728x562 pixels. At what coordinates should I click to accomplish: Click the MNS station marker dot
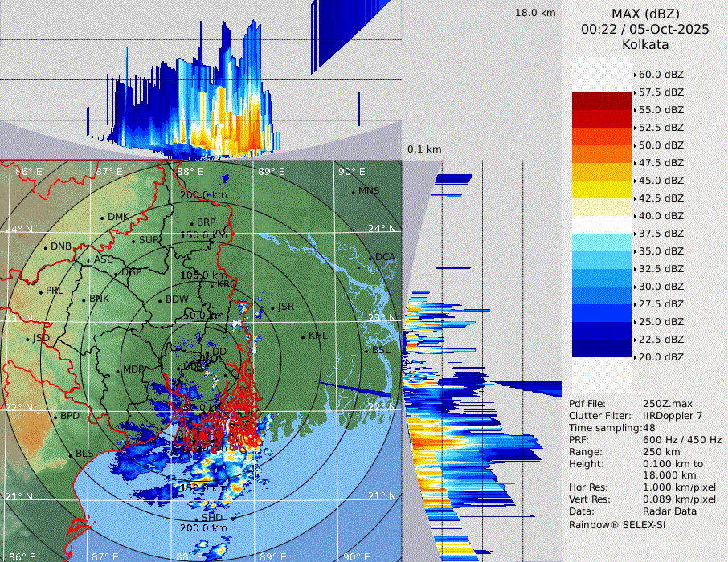coord(353,192)
